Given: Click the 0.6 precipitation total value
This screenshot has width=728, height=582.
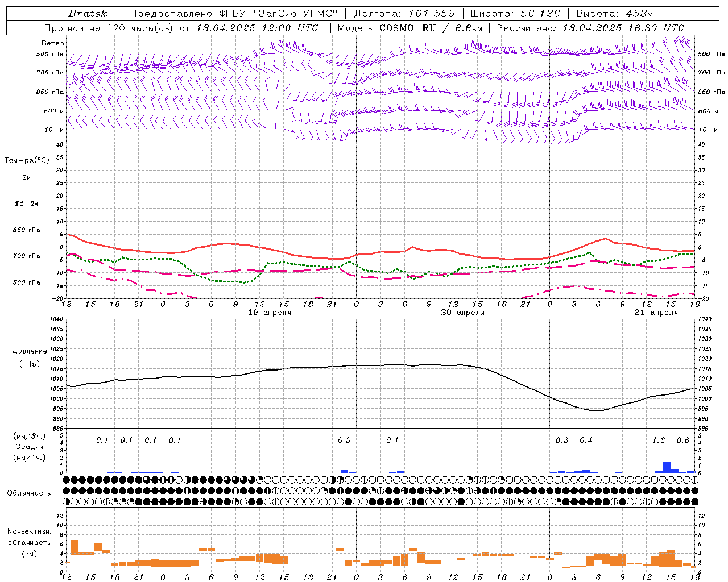Looking at the screenshot, I should click(682, 440).
